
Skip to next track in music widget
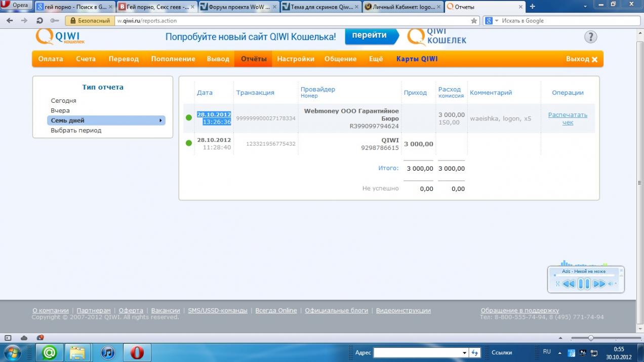tap(599, 284)
